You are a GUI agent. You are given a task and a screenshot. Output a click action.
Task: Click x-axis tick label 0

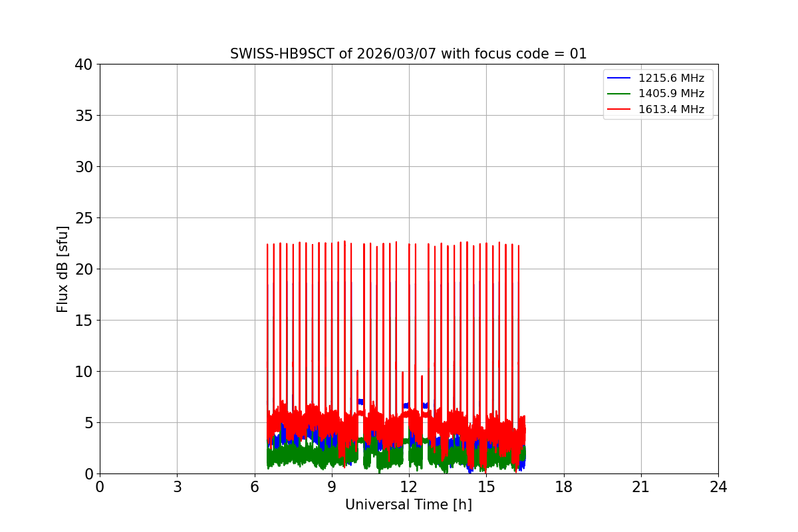pyautogui.click(x=100, y=487)
